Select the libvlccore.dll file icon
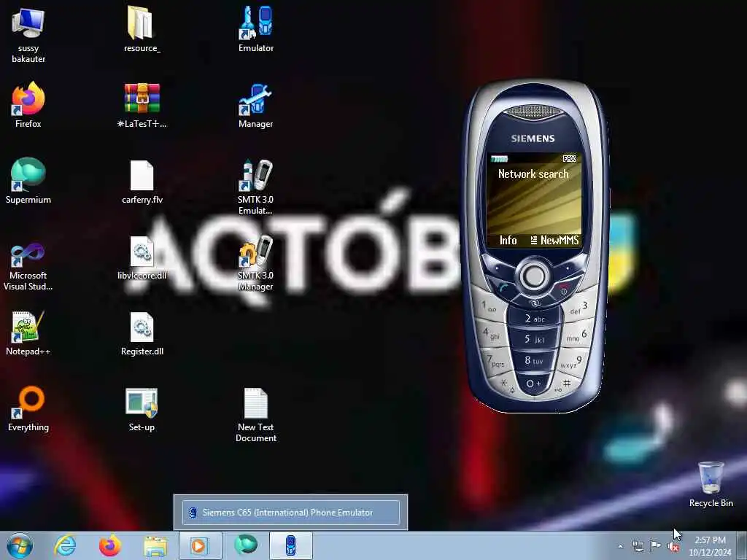This screenshot has width=747, height=560. pyautogui.click(x=142, y=257)
